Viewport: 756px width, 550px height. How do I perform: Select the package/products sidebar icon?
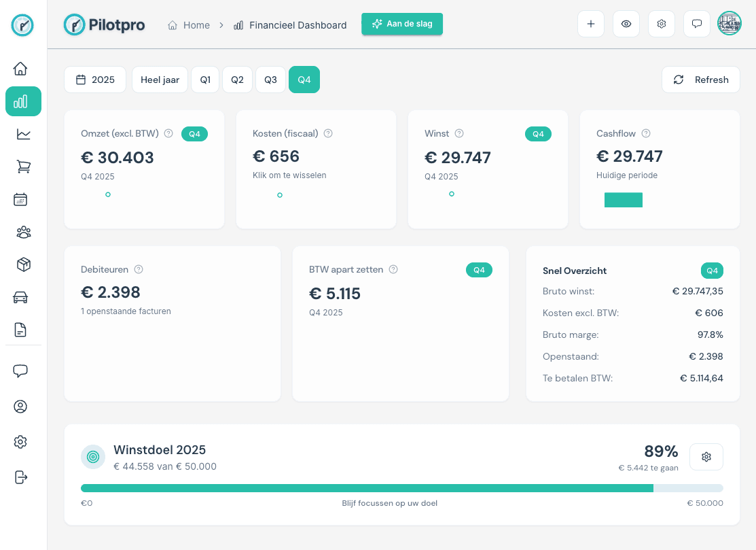(x=23, y=264)
